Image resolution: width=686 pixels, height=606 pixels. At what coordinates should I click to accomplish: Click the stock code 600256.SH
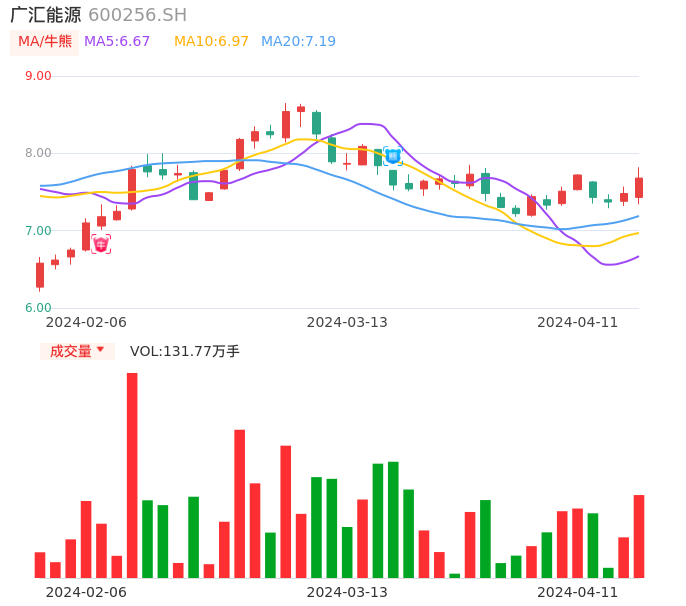pyautogui.click(x=137, y=15)
